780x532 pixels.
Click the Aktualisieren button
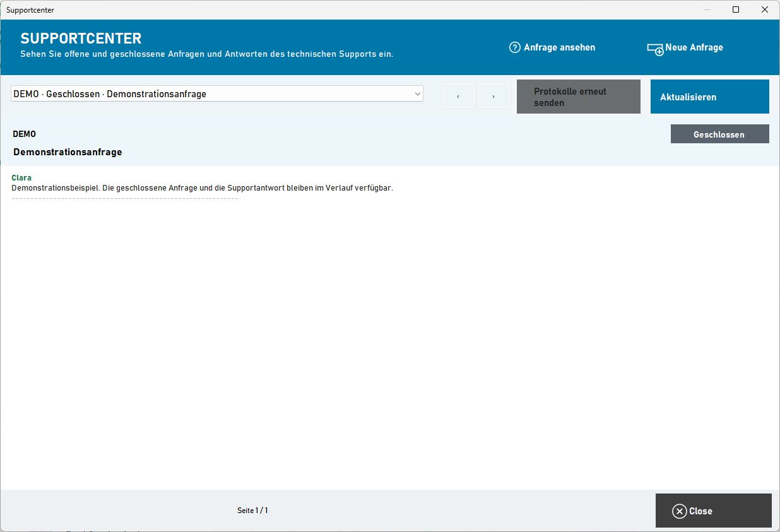tap(710, 97)
